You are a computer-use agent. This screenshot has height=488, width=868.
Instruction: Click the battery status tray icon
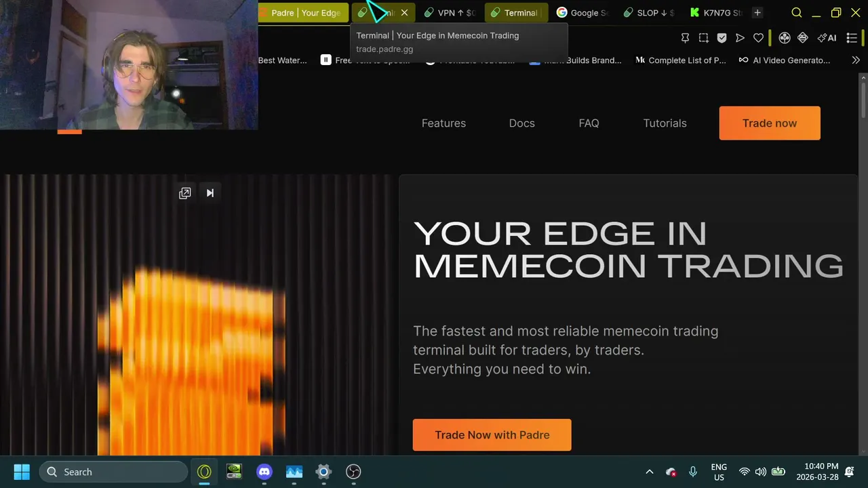(778, 472)
